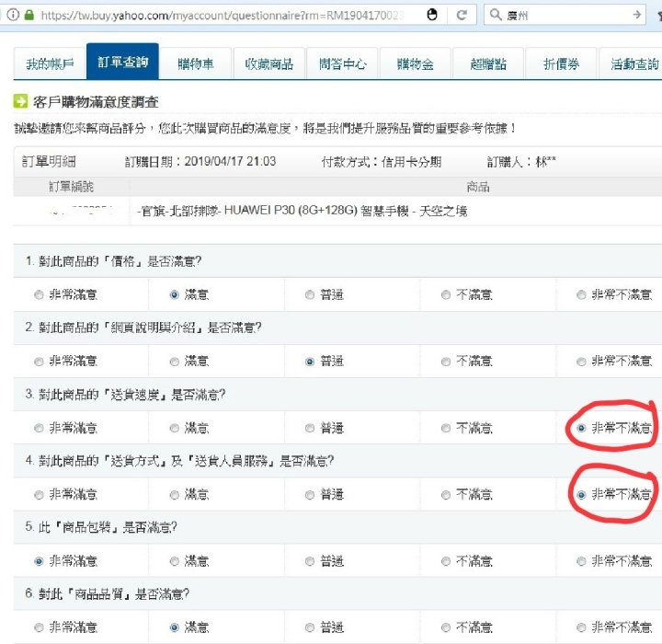Switch to the 購物車 tab
The image size is (662, 644).
click(196, 63)
